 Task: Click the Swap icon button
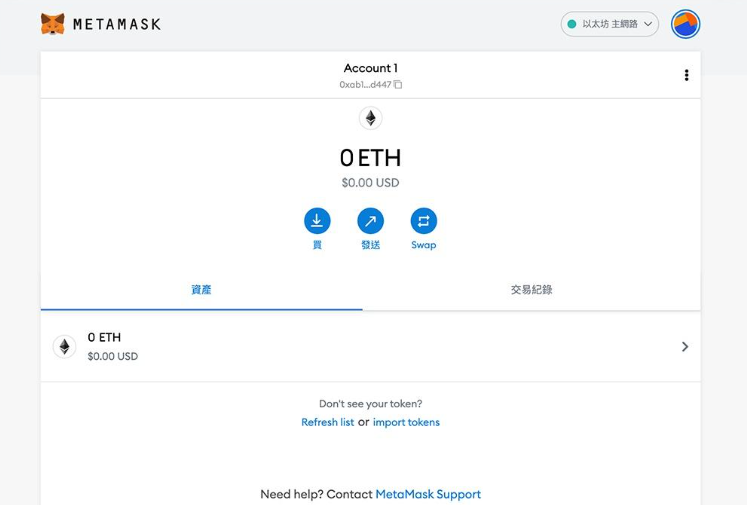(x=424, y=221)
